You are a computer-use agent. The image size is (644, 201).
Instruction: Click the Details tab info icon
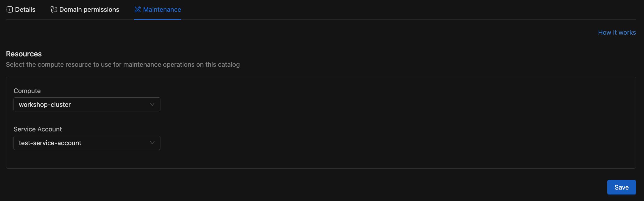pyautogui.click(x=9, y=9)
